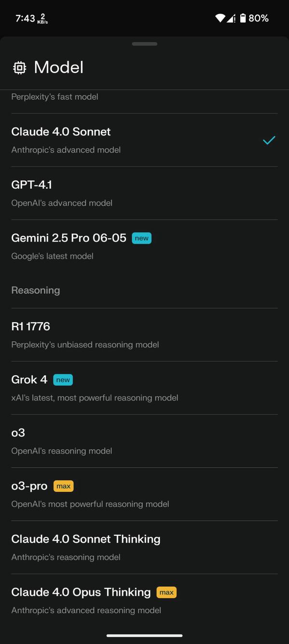
Task: Tap the Model chip icon in the header
Action: click(18, 68)
